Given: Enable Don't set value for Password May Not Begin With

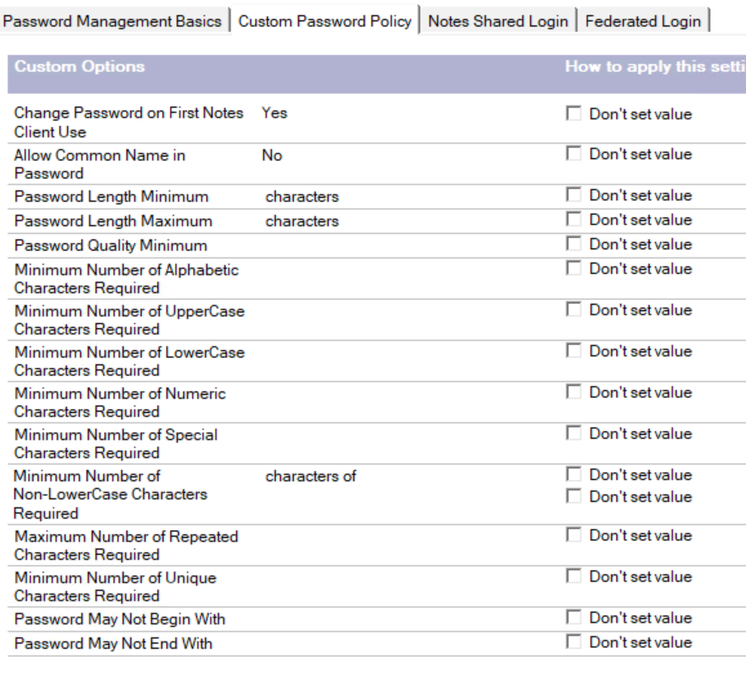Looking at the screenshot, I should click(574, 618).
